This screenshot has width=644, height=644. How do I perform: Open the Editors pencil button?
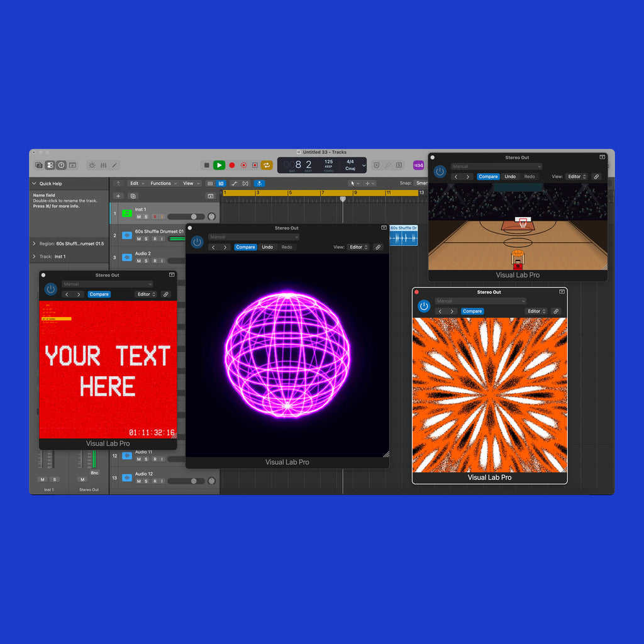(x=114, y=165)
